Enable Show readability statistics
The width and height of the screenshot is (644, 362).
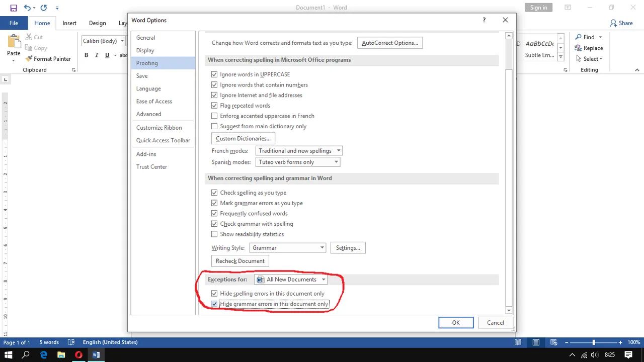tap(214, 234)
